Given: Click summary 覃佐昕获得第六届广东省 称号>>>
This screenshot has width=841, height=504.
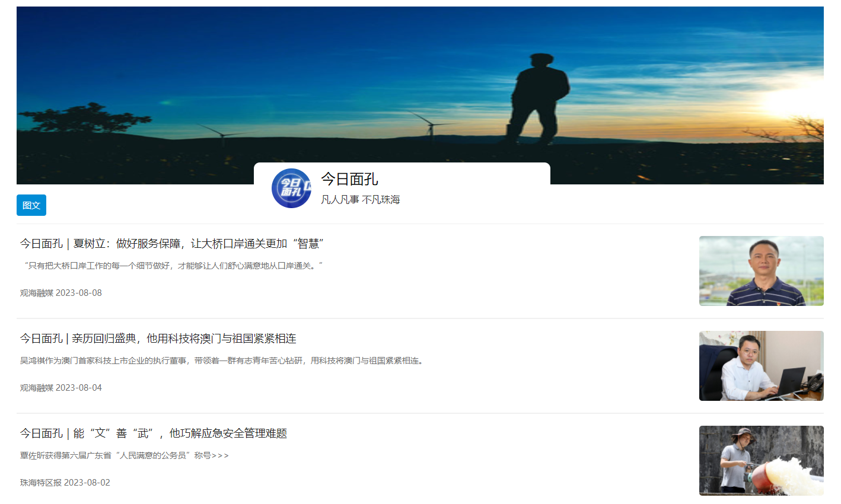Looking at the screenshot, I should point(125,455).
